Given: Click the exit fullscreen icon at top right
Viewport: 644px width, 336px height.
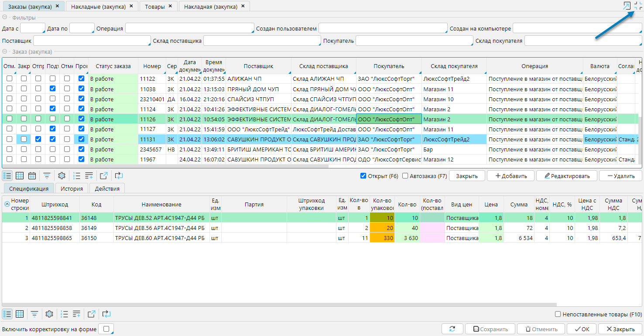Looking at the screenshot, I should (x=638, y=6).
